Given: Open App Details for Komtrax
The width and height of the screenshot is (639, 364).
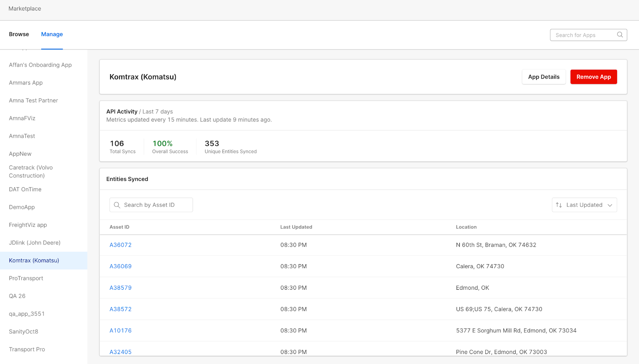Looking at the screenshot, I should coord(544,77).
